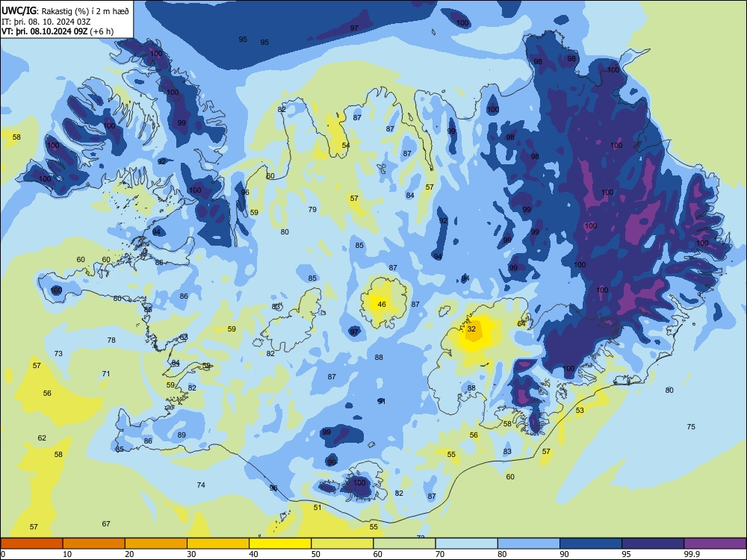This screenshot has height=560, width=747.
Task: Click the humidity value '53' off the southeast coast
Action: click(x=580, y=411)
